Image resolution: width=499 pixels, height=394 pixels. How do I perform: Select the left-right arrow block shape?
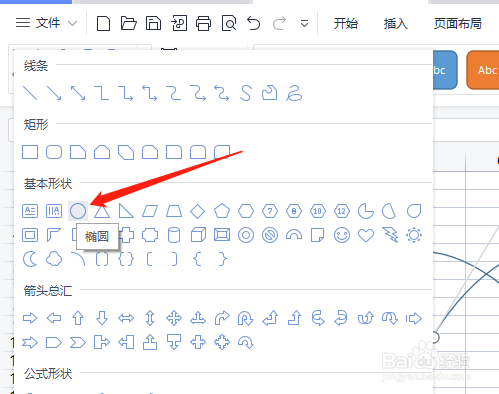point(126,318)
